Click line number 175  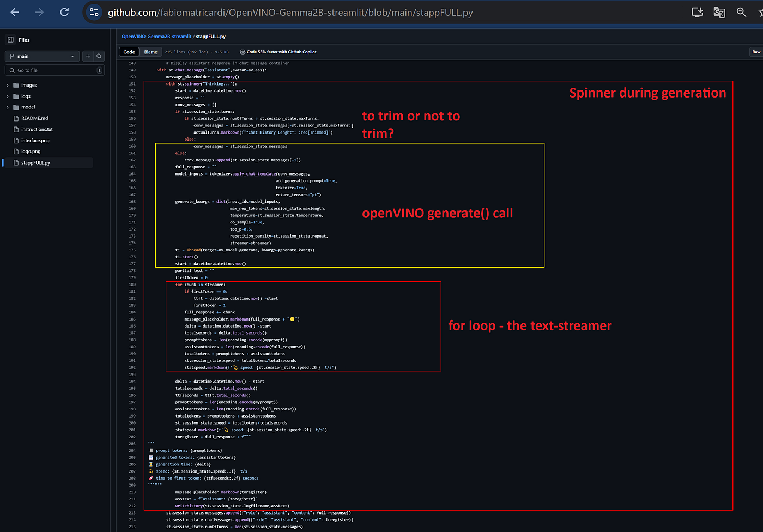pyautogui.click(x=132, y=250)
